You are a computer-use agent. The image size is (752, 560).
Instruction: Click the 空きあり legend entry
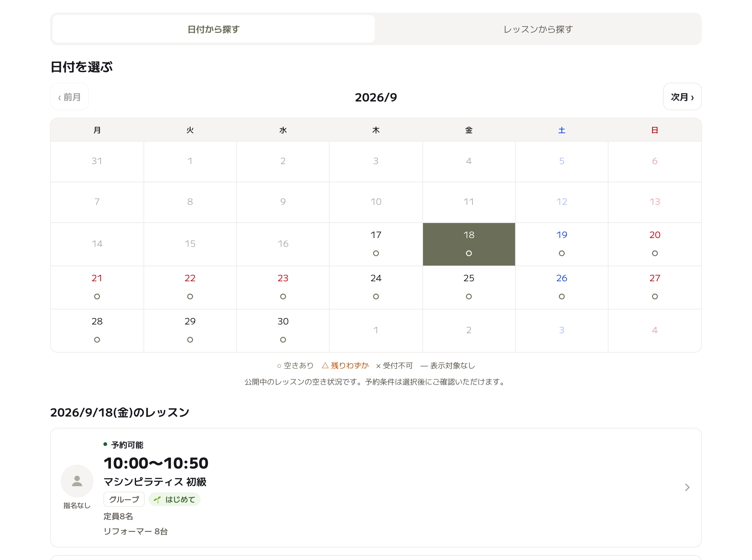click(x=295, y=366)
